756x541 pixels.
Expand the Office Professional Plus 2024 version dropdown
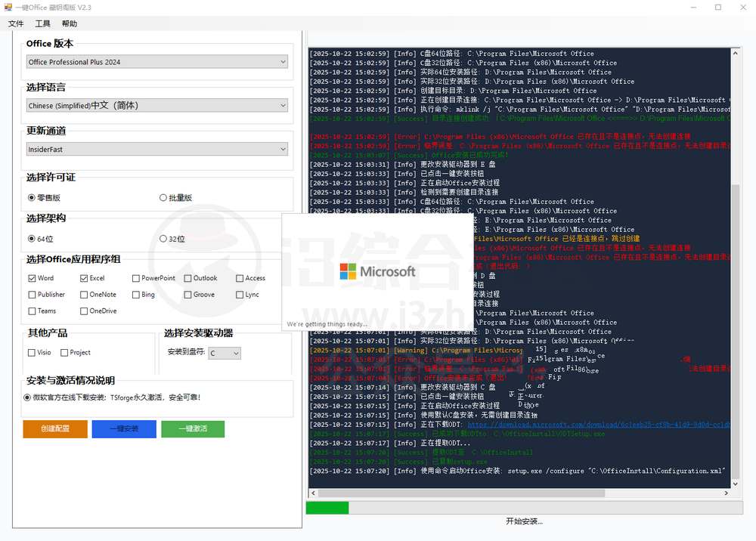157,62
